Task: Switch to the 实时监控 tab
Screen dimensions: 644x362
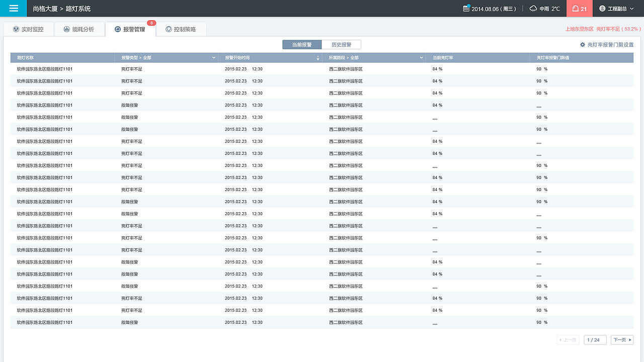Action: tap(29, 29)
